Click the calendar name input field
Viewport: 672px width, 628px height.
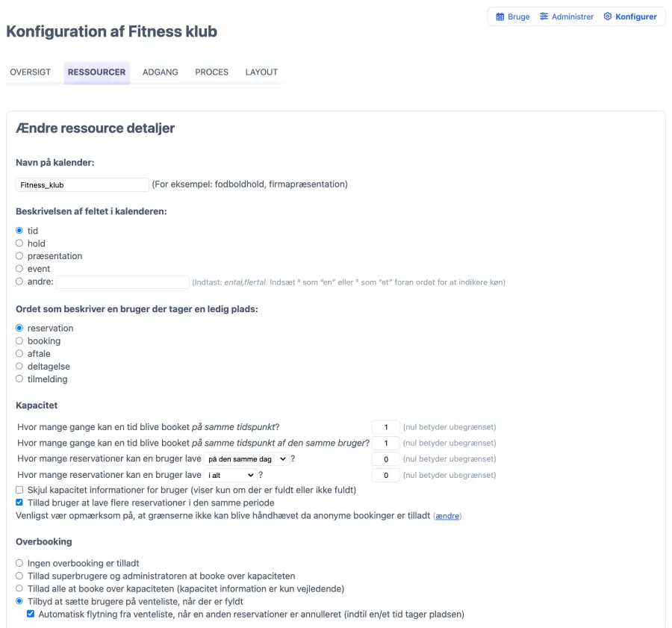(x=82, y=184)
